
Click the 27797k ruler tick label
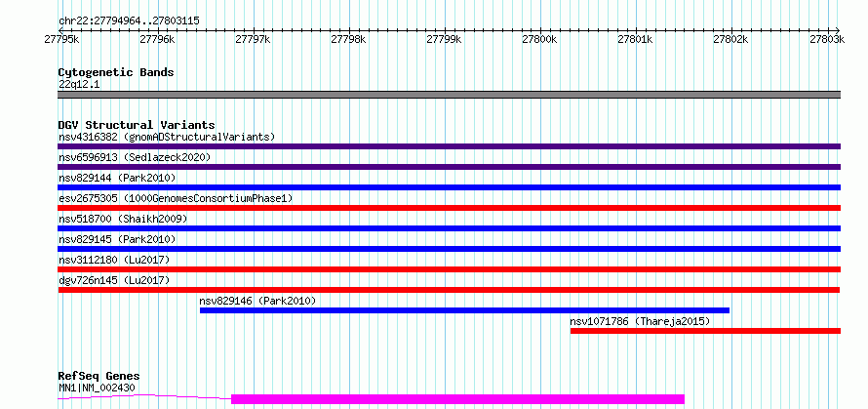click(x=253, y=39)
